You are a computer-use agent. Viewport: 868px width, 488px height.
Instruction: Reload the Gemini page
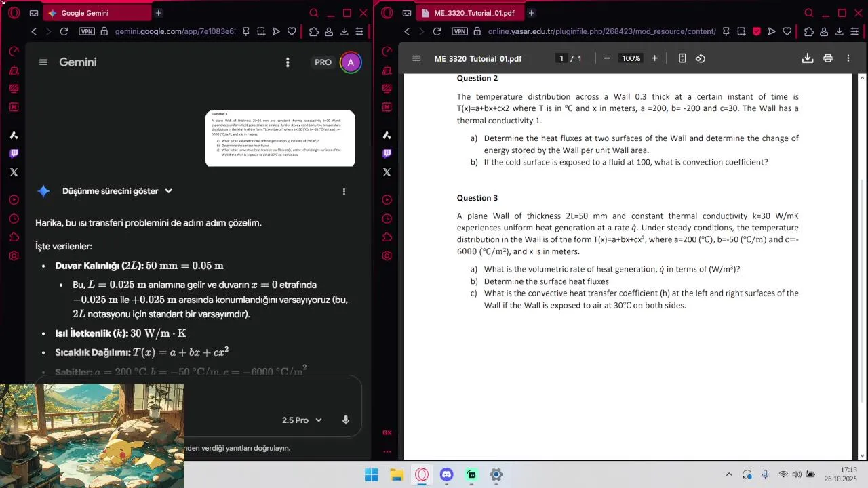pos(64,31)
